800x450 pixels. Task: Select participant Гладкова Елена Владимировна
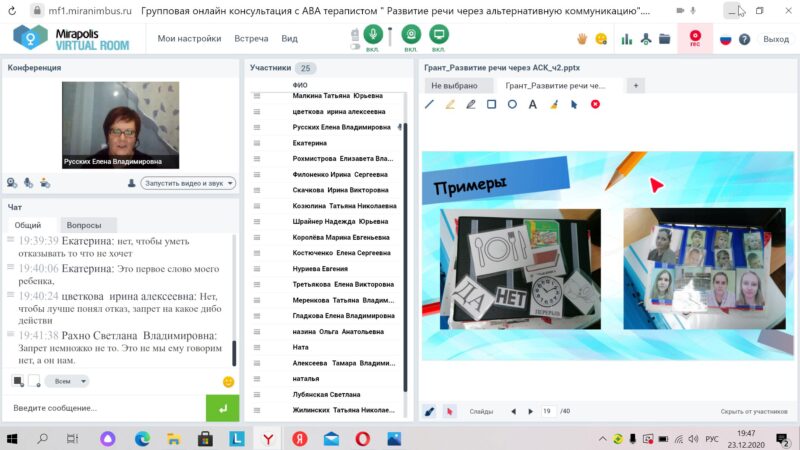[x=343, y=316]
